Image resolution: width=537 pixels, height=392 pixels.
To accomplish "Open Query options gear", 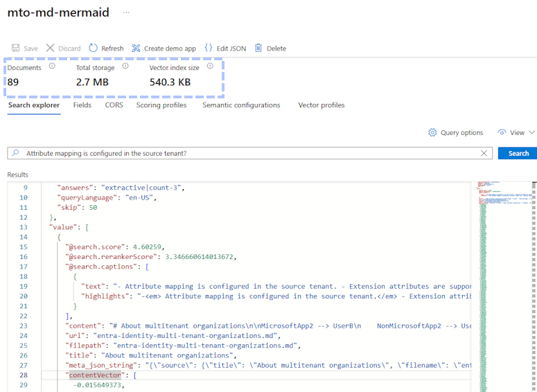I will tap(432, 132).
